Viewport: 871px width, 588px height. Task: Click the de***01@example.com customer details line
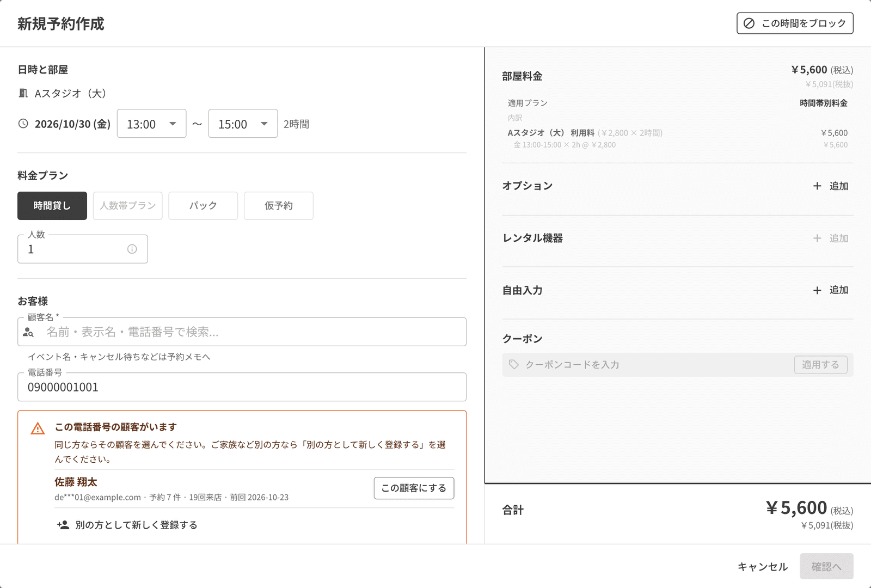(171, 497)
